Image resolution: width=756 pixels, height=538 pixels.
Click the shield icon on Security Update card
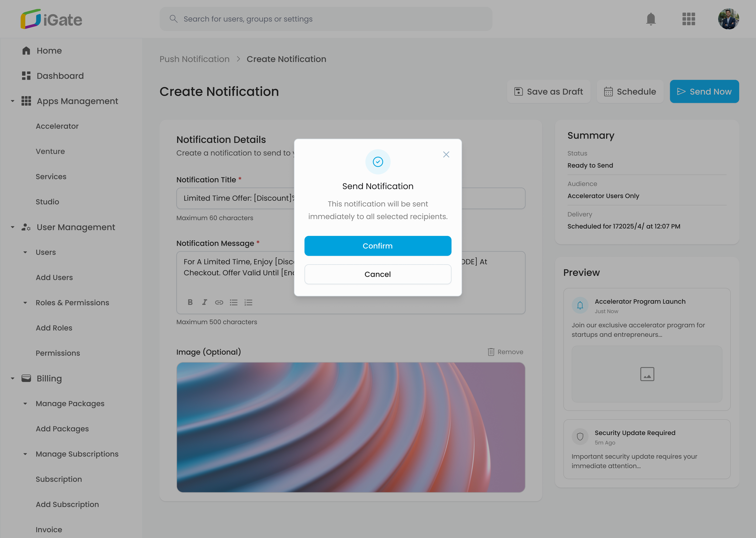click(580, 436)
